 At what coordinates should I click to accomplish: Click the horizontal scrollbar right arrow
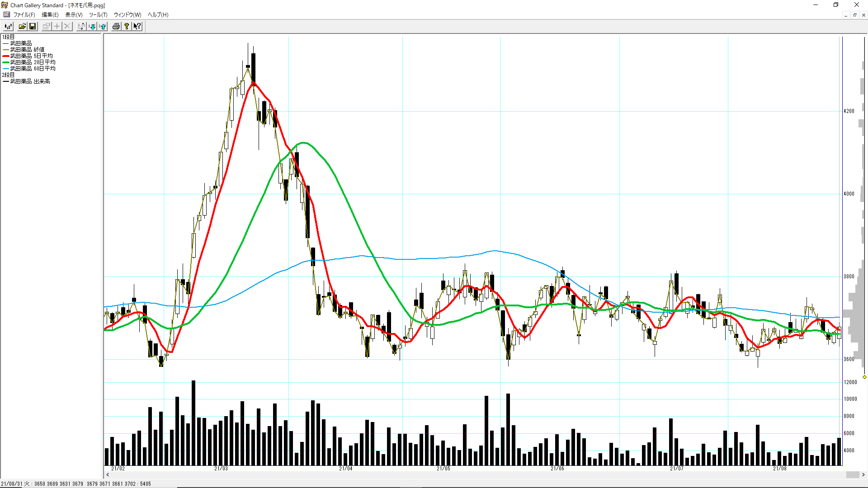coord(863,475)
